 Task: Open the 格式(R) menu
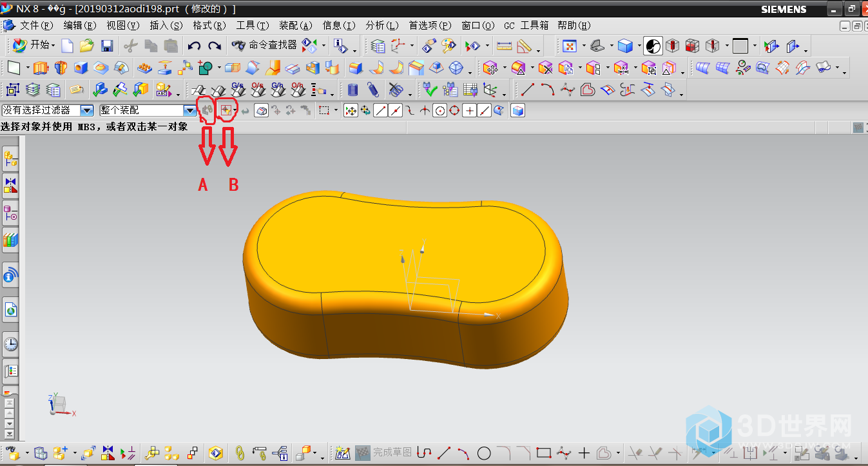pos(209,25)
